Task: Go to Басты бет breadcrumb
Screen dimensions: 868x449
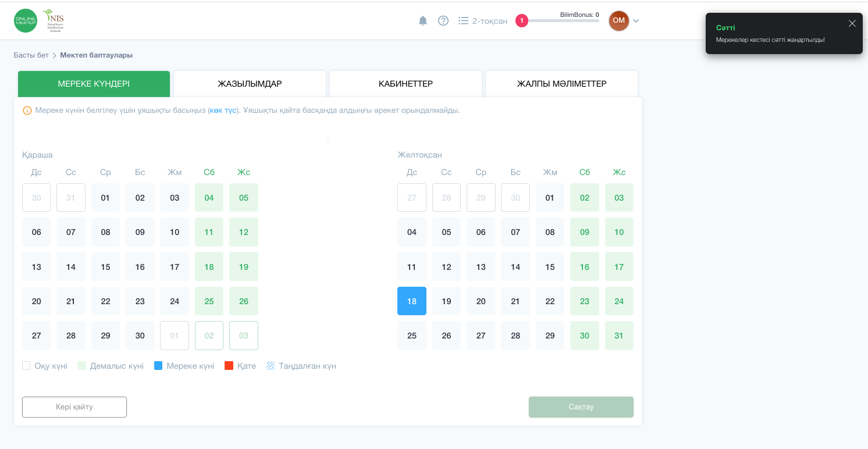Action: tap(31, 55)
